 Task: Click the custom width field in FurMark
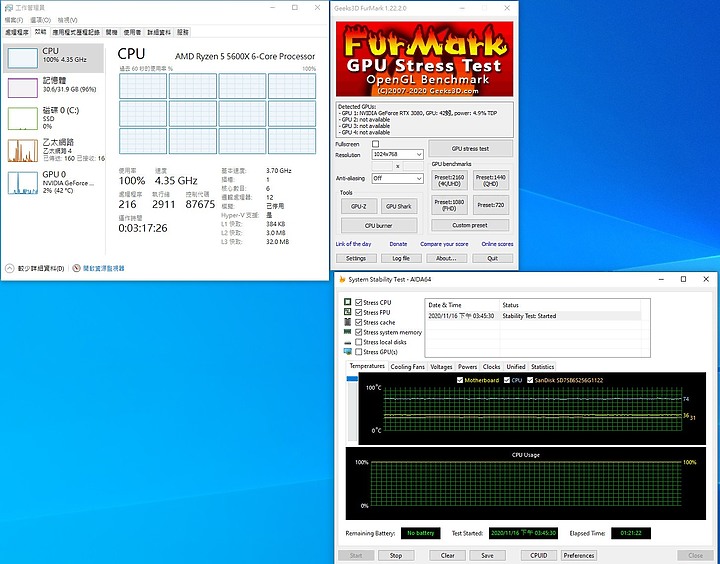[382, 166]
